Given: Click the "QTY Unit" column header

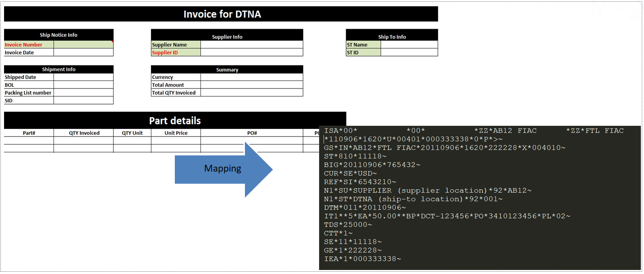Looking at the screenshot, I should coord(132,133).
